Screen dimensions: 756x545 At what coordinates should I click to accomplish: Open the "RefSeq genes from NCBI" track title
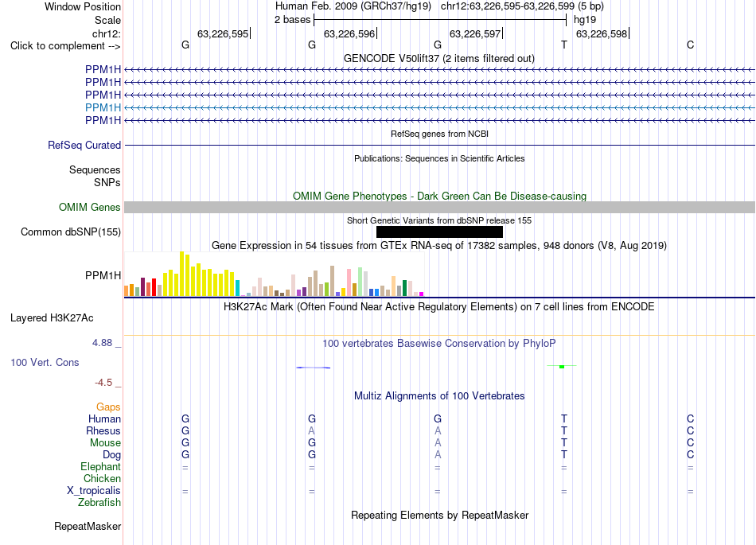tap(439, 134)
